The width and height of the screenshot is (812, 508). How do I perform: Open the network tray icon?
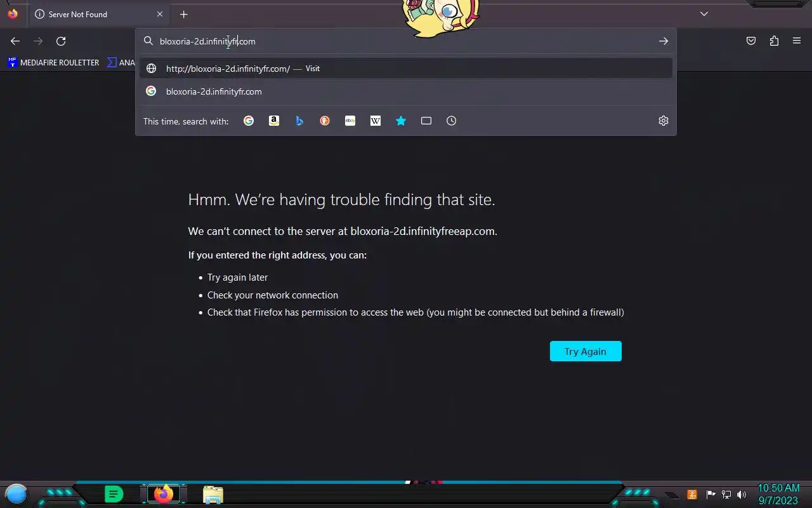click(x=726, y=495)
